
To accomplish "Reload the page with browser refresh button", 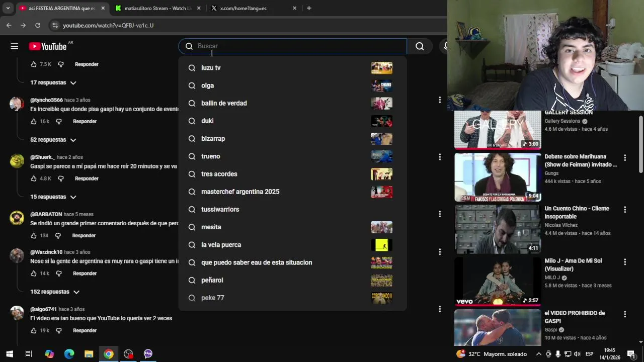I will [x=38, y=25].
